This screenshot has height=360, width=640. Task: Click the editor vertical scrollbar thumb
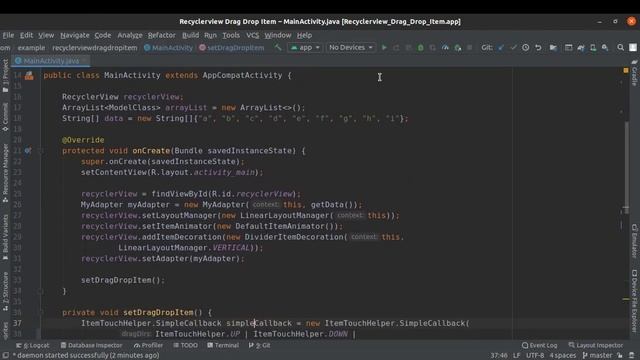click(627, 167)
